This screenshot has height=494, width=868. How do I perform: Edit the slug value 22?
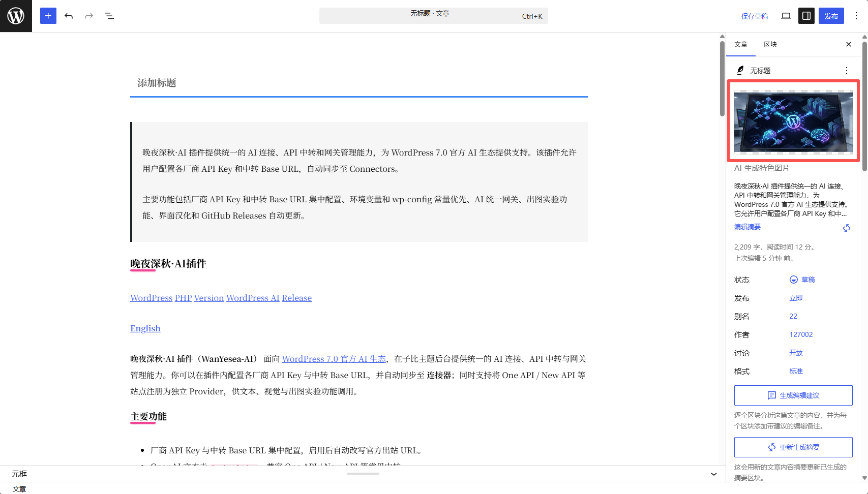[793, 316]
